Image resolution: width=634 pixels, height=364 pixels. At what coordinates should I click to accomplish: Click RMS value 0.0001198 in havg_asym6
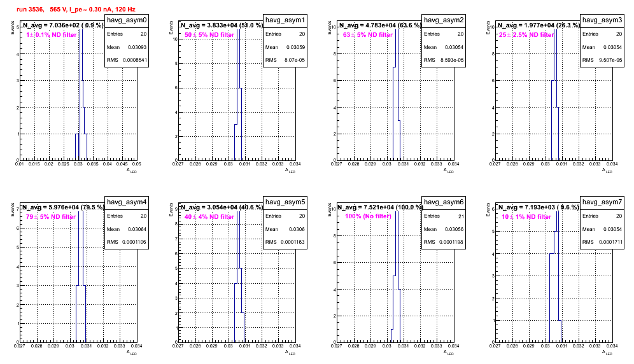click(452, 242)
